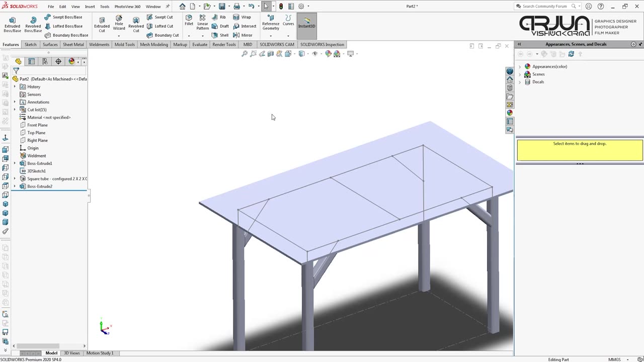Switch to the Evaluate tab
Image resolution: width=644 pixels, height=362 pixels.
(x=200, y=44)
